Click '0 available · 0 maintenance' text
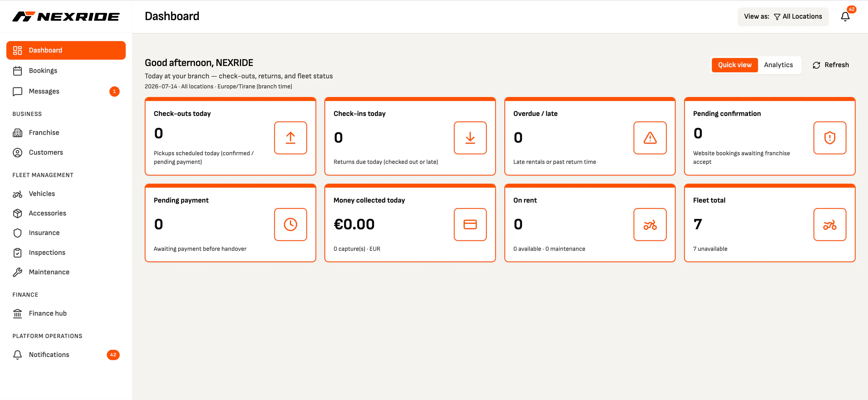The image size is (868, 400). (x=549, y=249)
